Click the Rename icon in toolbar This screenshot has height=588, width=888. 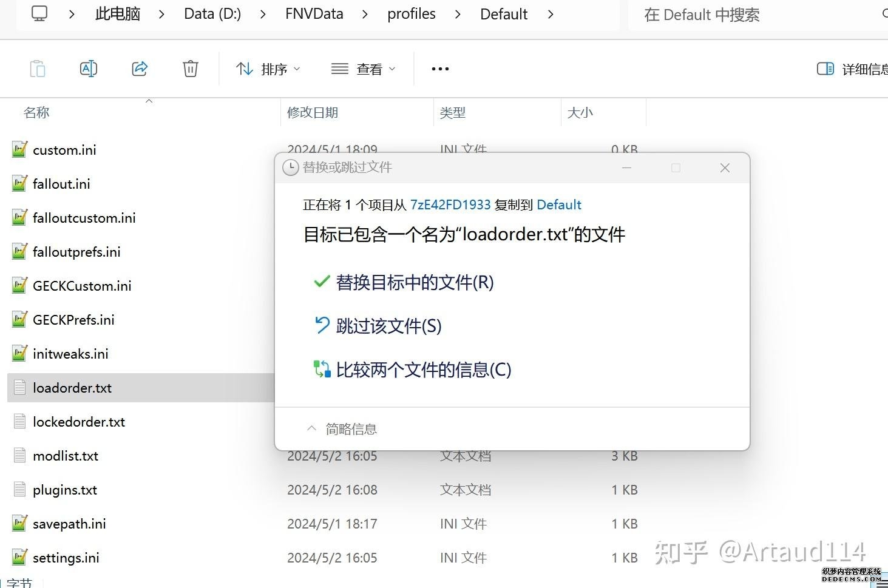pyautogui.click(x=89, y=69)
